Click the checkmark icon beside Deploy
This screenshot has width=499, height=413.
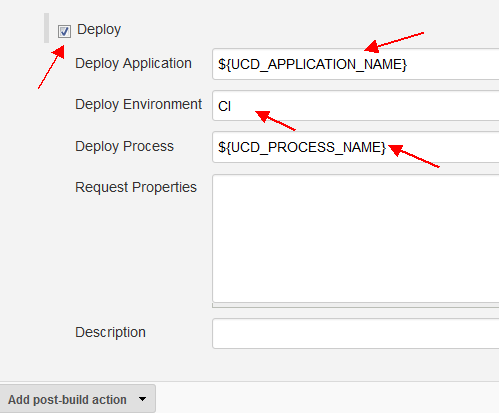click(64, 32)
